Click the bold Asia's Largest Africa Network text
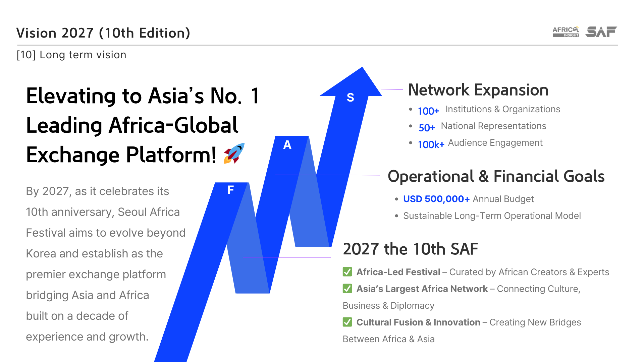 pyautogui.click(x=422, y=289)
